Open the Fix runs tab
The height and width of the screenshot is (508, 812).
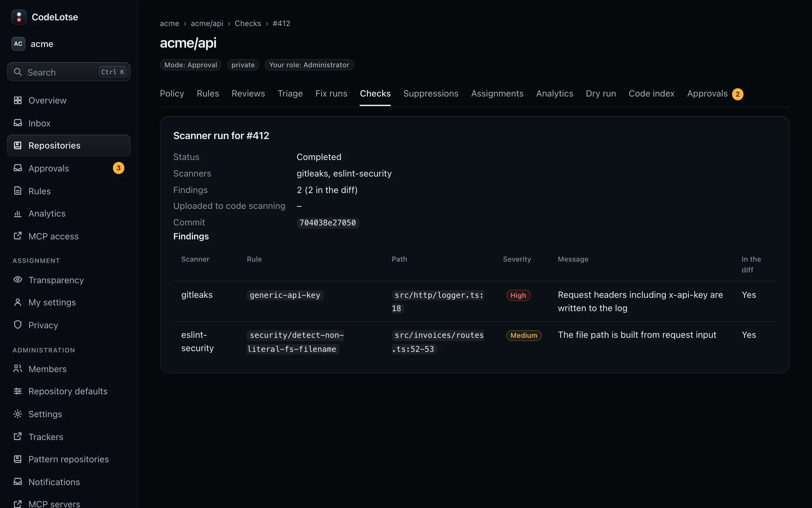point(331,94)
